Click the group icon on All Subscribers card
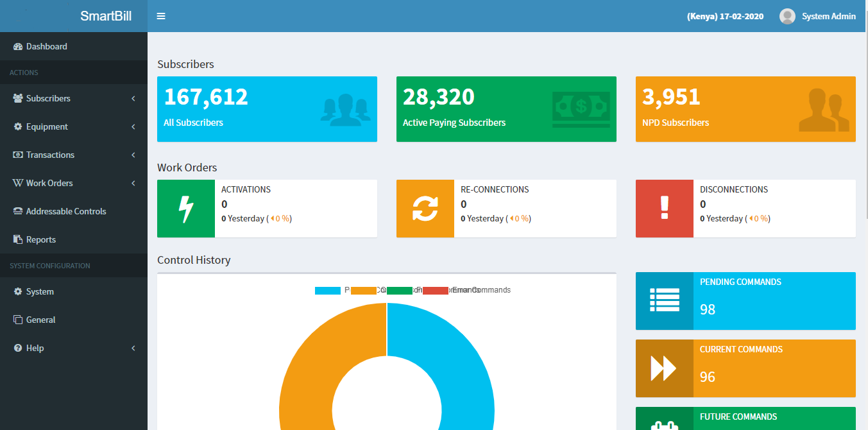This screenshot has width=868, height=430. [345, 108]
